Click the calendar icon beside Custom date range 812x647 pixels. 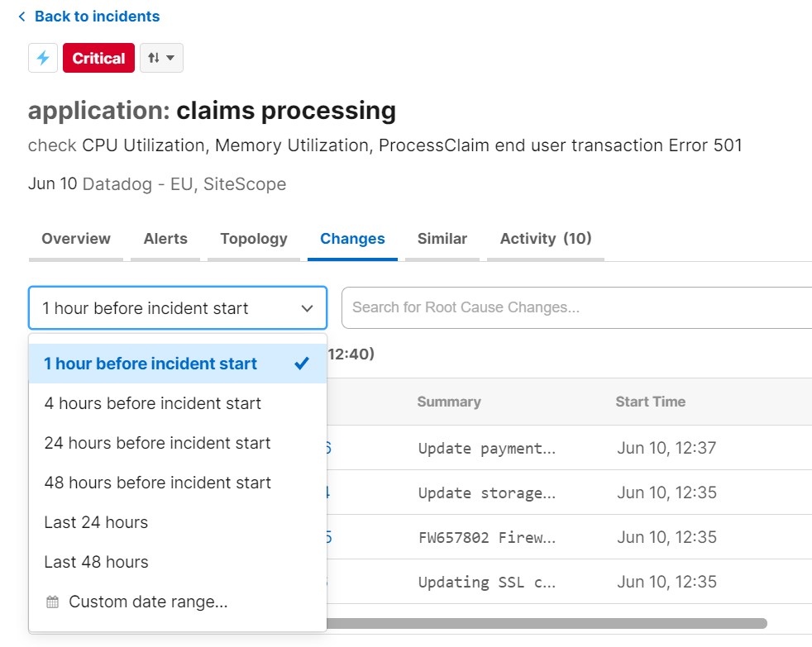51,602
